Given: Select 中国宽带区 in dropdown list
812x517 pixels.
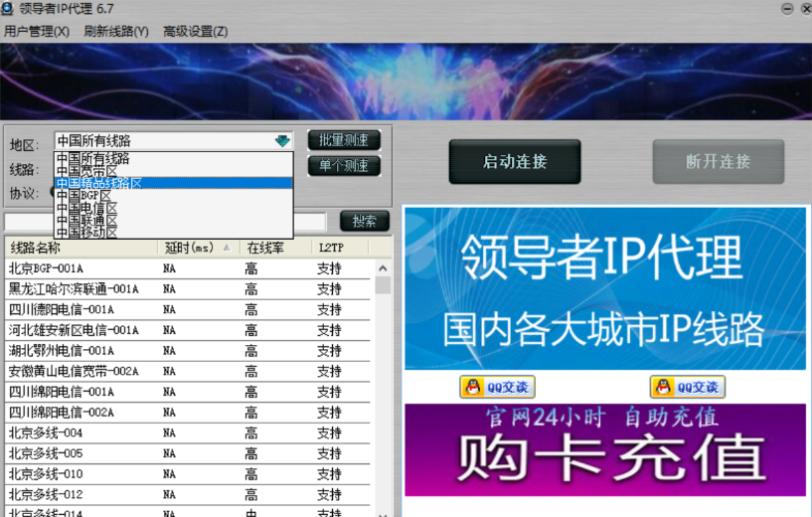Looking at the screenshot, I should [174, 171].
